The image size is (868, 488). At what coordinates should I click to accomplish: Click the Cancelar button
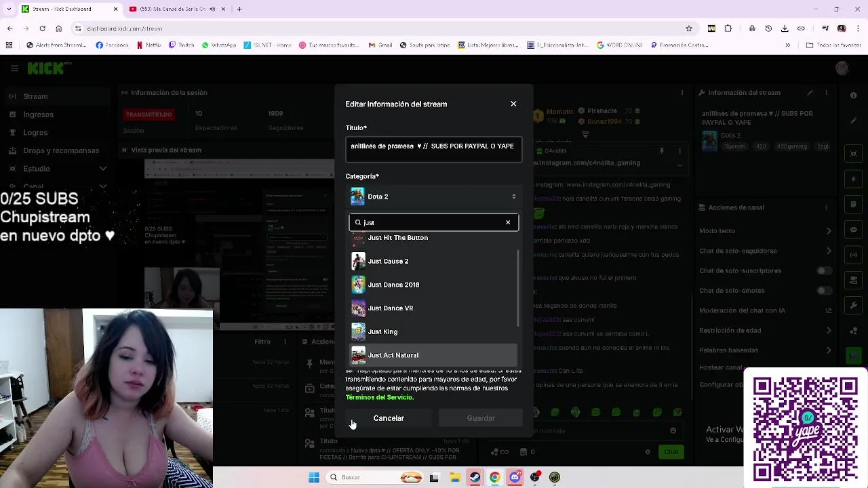point(389,418)
